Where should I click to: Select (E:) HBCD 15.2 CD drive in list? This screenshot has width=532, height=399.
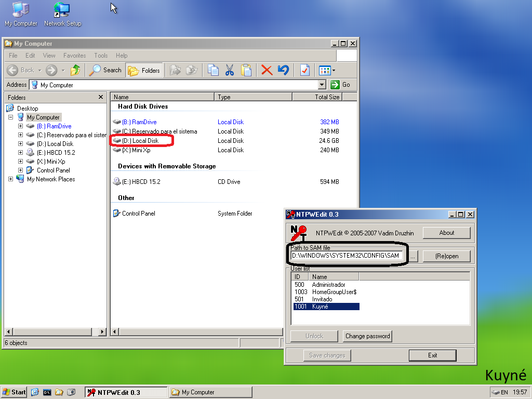point(141,182)
